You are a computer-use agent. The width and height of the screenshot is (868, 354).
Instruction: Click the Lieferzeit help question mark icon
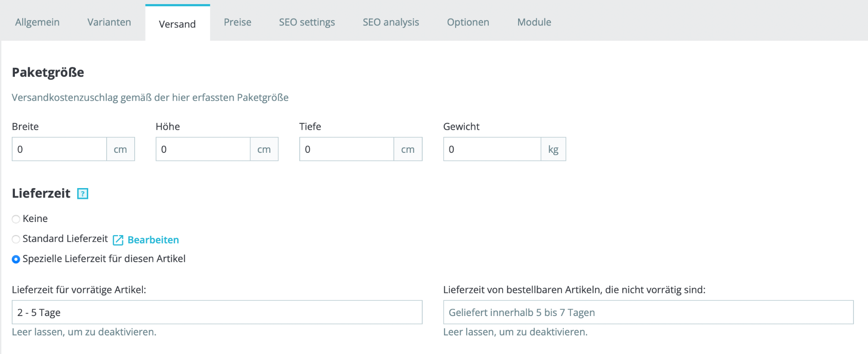83,194
